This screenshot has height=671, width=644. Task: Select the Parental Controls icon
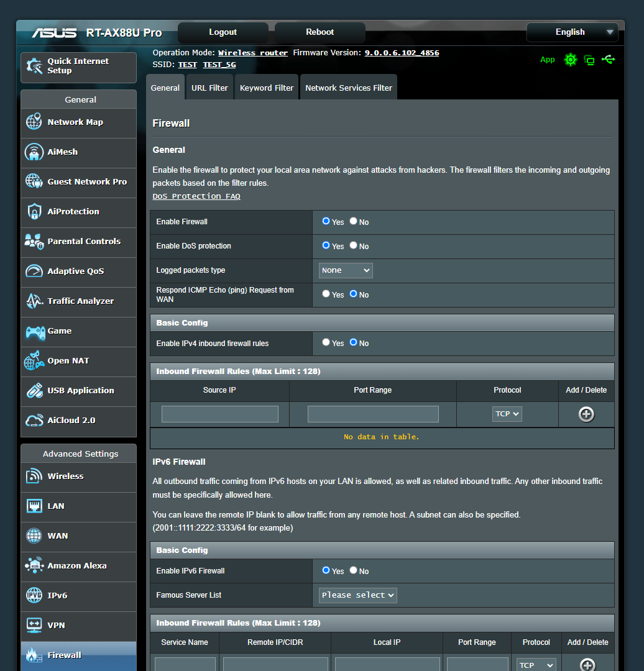(34, 242)
